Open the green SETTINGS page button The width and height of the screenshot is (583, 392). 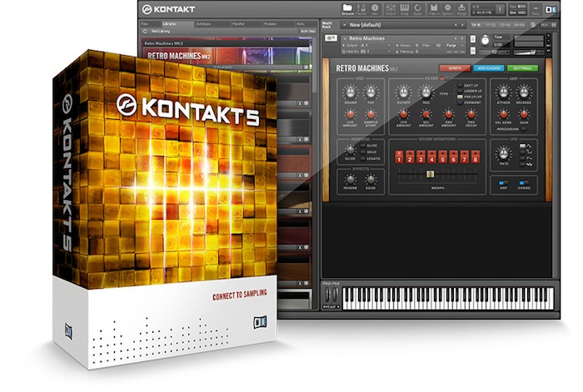522,68
